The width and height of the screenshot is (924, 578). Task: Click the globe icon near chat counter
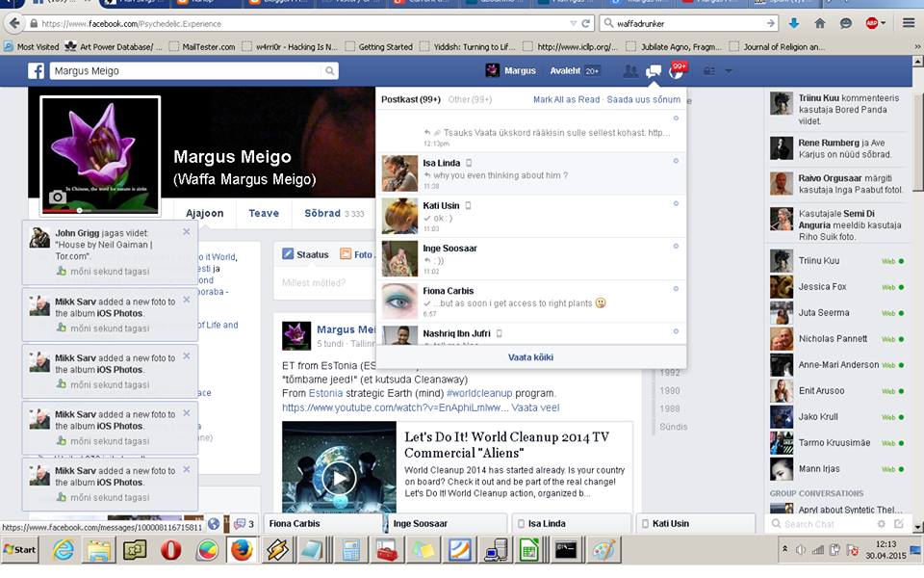point(214,524)
